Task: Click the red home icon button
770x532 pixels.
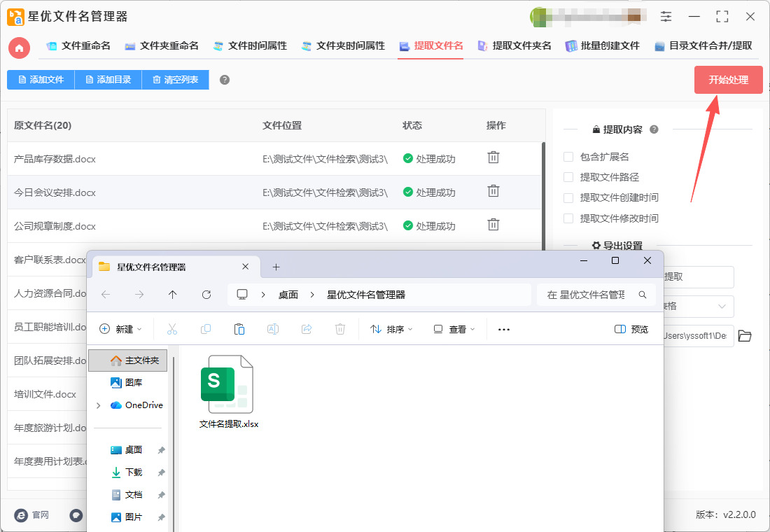Action: click(x=19, y=48)
